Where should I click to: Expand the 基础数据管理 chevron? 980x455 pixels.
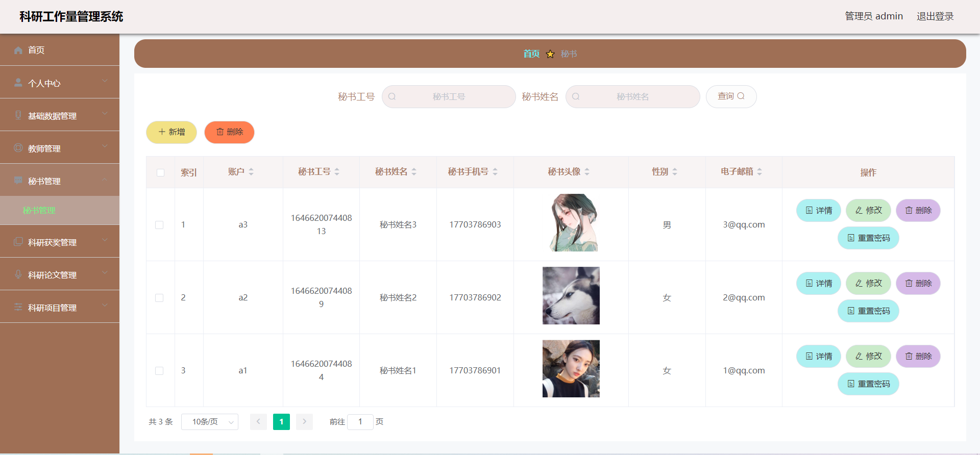[x=105, y=113]
